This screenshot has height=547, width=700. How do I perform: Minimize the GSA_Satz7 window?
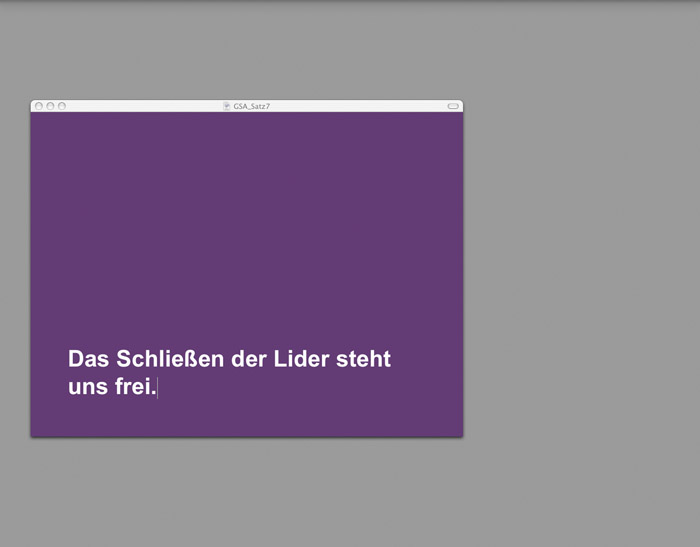(50, 106)
